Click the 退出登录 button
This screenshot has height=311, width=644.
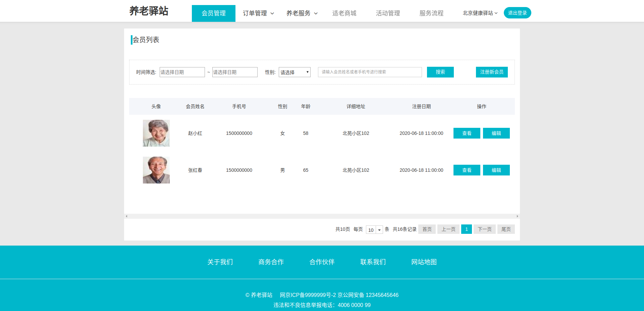pyautogui.click(x=517, y=13)
